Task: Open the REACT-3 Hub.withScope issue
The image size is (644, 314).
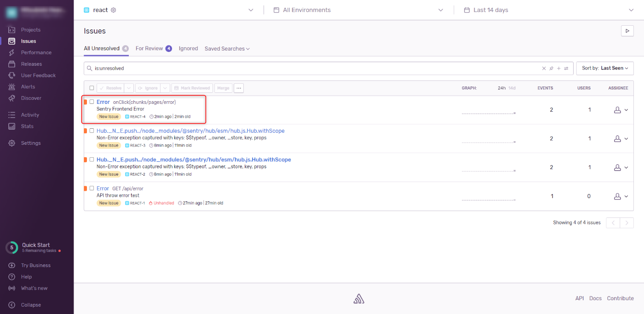Action: pyautogui.click(x=190, y=131)
